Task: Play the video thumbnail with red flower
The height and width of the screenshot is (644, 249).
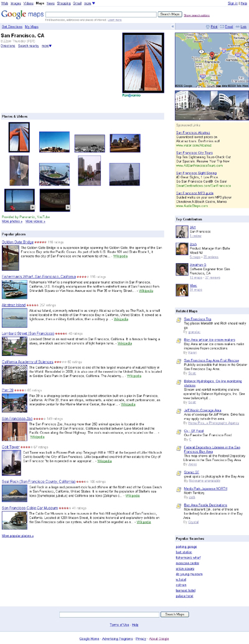Action: (x=19, y=200)
